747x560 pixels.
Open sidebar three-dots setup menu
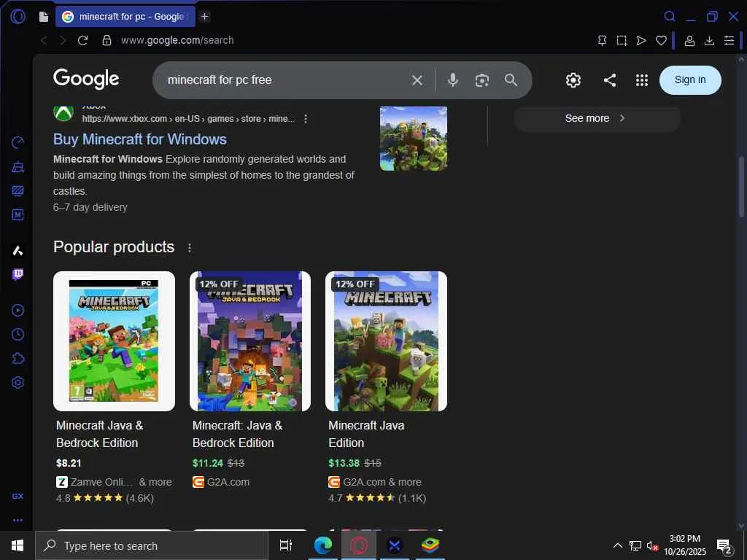[x=18, y=521]
